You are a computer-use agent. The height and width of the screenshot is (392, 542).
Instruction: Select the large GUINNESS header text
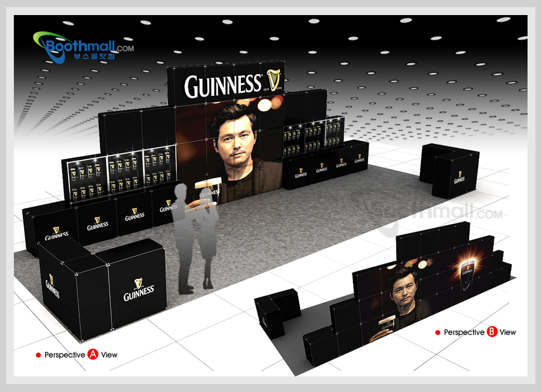(x=223, y=86)
